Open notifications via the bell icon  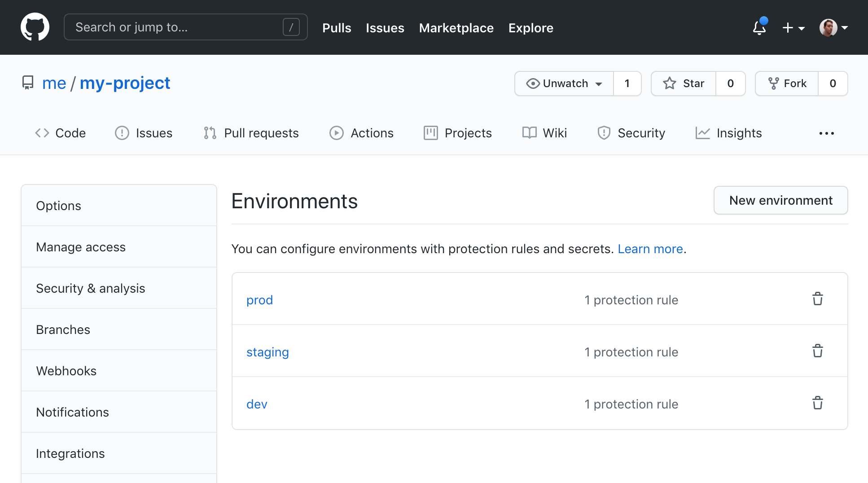point(759,27)
